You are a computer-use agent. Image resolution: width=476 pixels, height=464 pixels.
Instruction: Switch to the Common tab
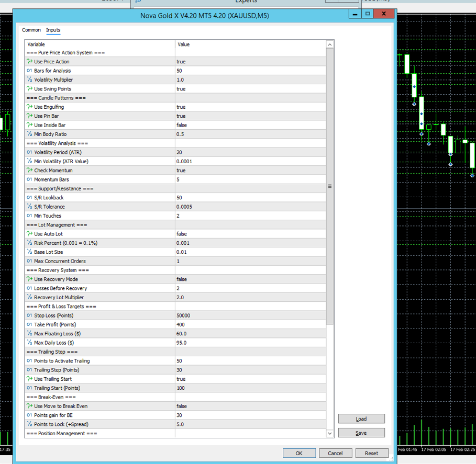click(31, 30)
